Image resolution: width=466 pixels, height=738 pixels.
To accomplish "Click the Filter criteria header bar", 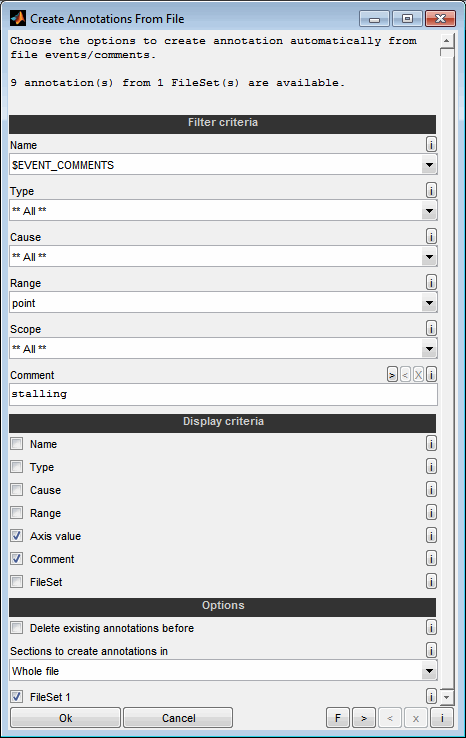I will (223, 123).
